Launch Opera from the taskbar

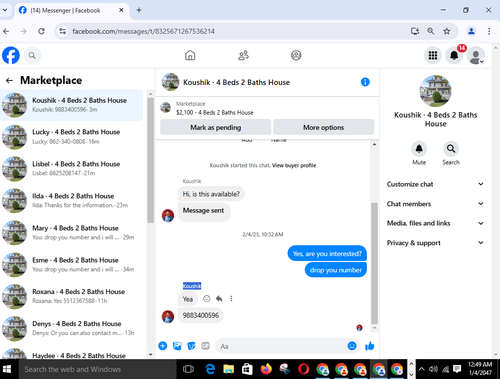(303, 369)
